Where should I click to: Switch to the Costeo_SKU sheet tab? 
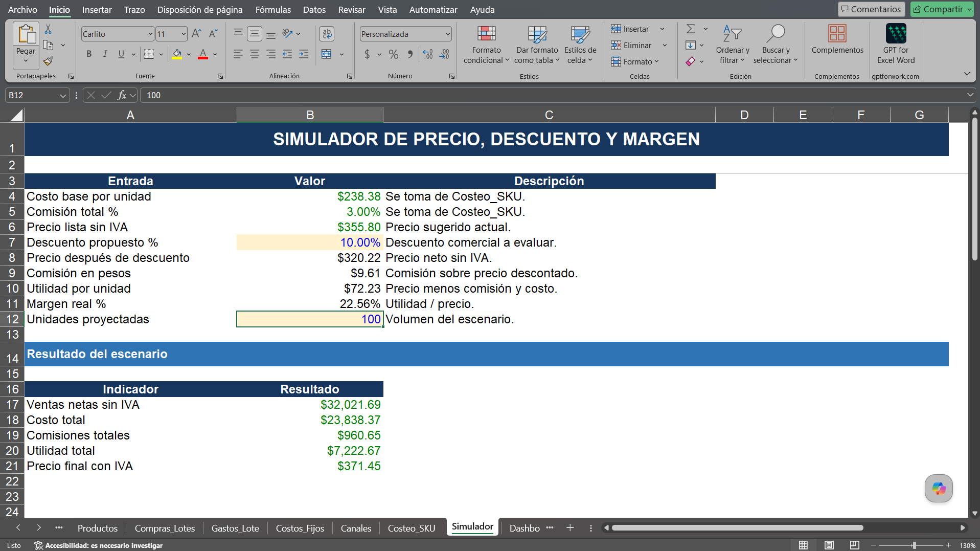pyautogui.click(x=412, y=528)
